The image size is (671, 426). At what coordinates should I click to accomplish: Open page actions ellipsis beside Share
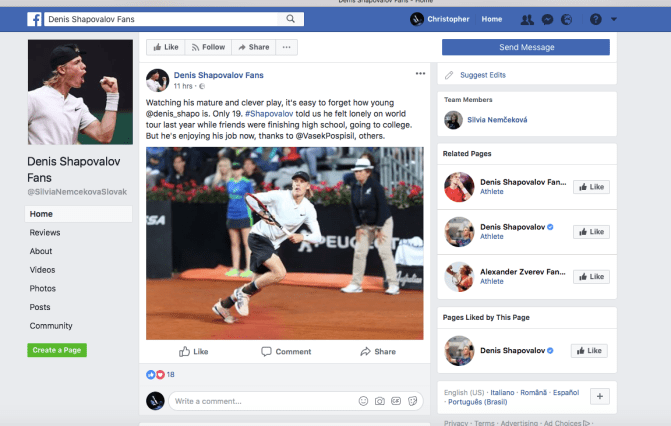(287, 47)
